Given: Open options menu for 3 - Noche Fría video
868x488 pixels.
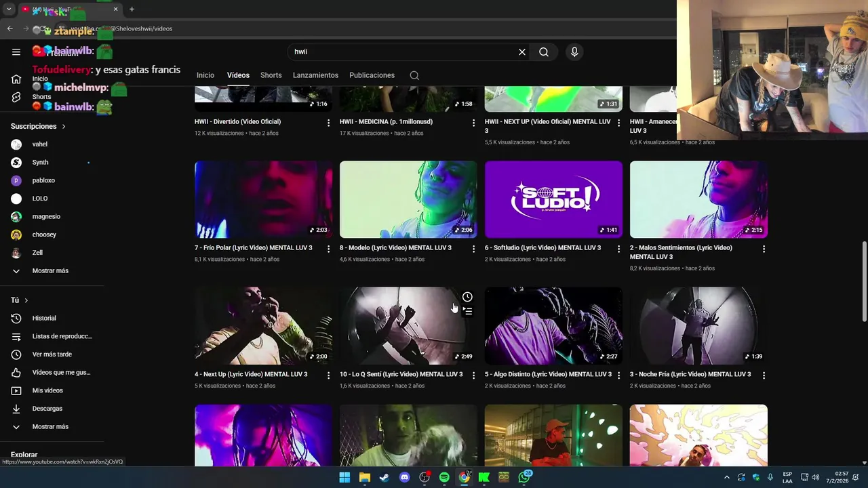Looking at the screenshot, I should 764,375.
